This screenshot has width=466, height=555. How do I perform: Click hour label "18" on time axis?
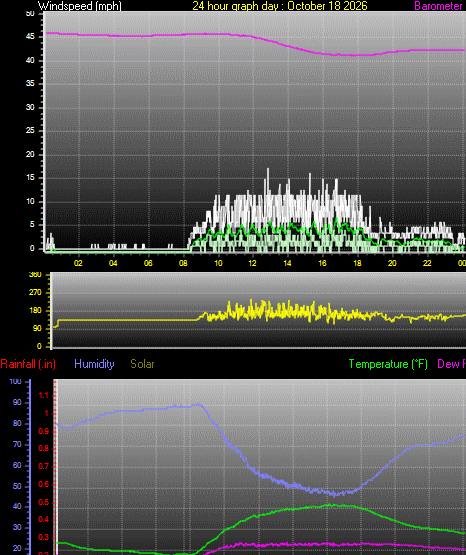(357, 263)
